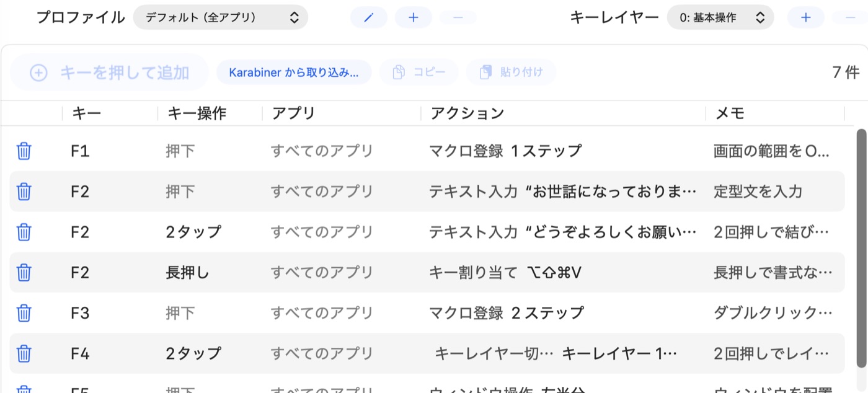
Task: Remove the profile with minus button
Action: tap(458, 17)
